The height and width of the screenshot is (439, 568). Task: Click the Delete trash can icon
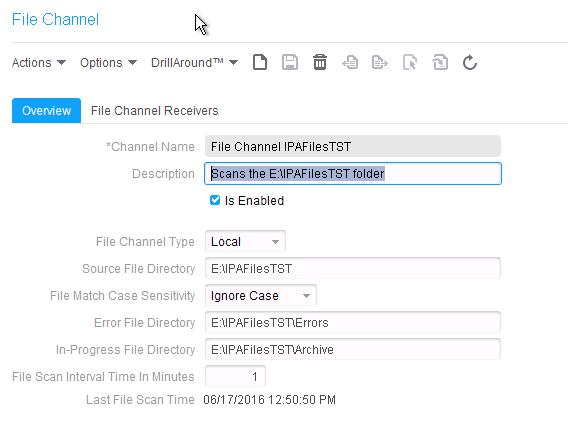click(320, 62)
